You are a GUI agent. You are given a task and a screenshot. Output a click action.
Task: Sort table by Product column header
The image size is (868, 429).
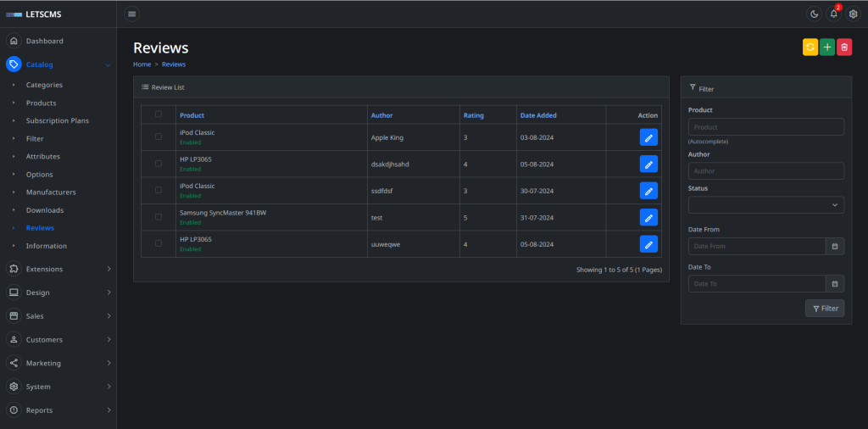(192, 115)
